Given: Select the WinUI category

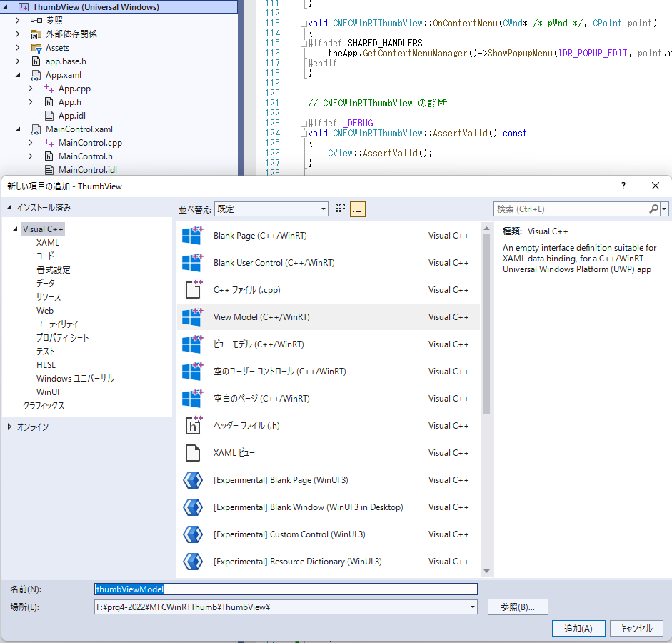Looking at the screenshot, I should pos(48,392).
